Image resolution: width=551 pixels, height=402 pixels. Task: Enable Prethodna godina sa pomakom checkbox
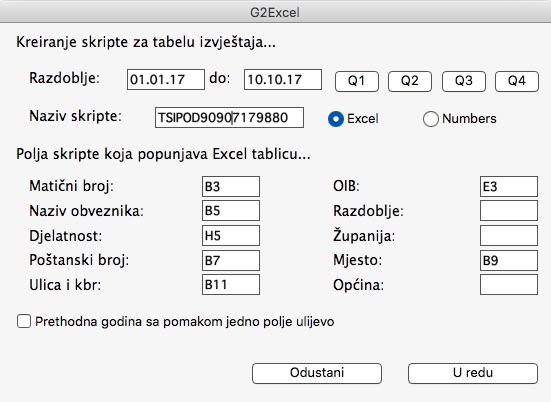[24, 321]
